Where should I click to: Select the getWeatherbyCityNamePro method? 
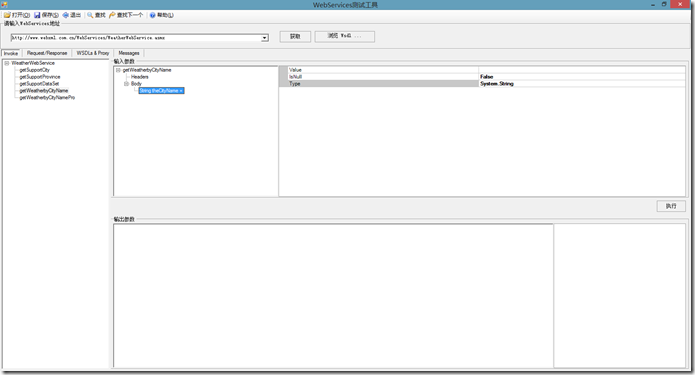coord(47,98)
